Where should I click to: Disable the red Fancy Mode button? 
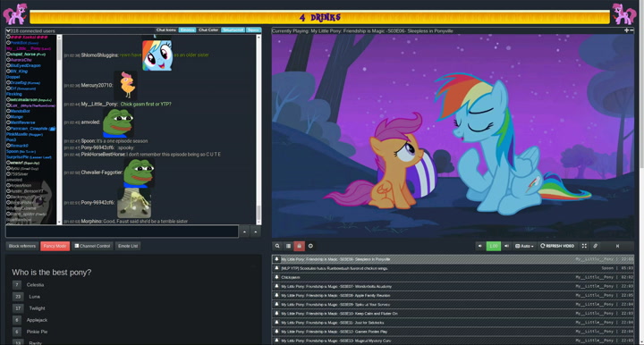coord(55,246)
